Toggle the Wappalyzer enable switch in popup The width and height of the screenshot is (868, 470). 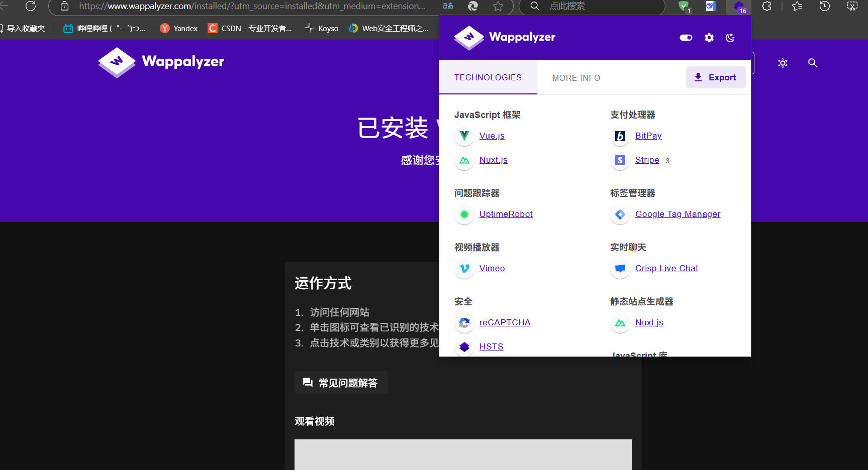(686, 38)
